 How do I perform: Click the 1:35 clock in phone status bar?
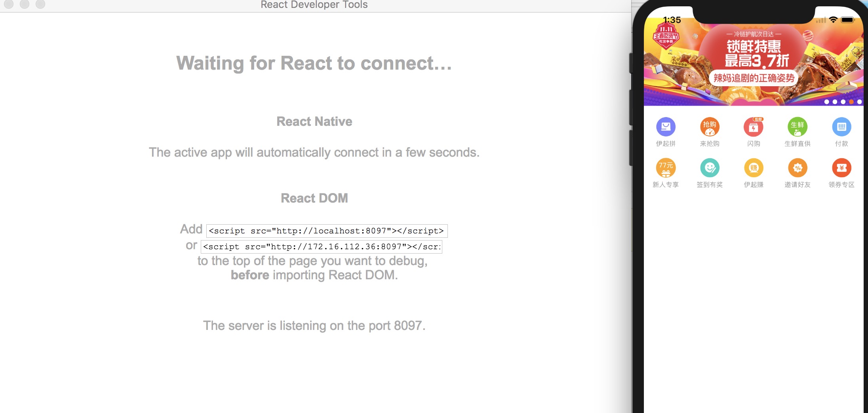click(672, 20)
